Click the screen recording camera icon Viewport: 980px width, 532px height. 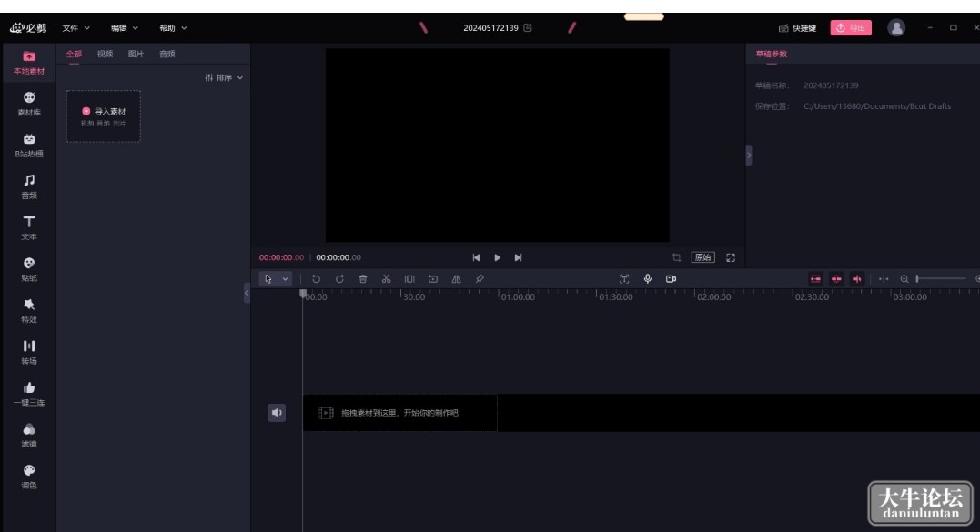[x=671, y=279]
